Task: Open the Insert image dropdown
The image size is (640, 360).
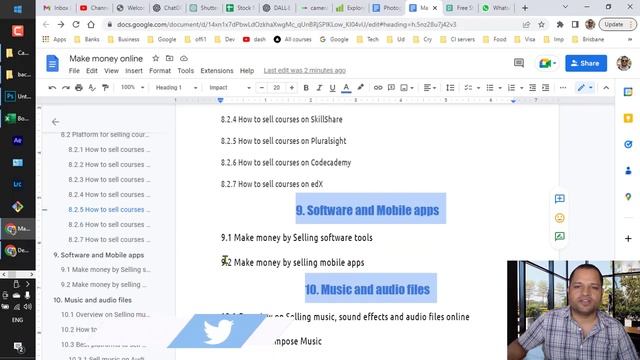Action: (x=407, y=87)
